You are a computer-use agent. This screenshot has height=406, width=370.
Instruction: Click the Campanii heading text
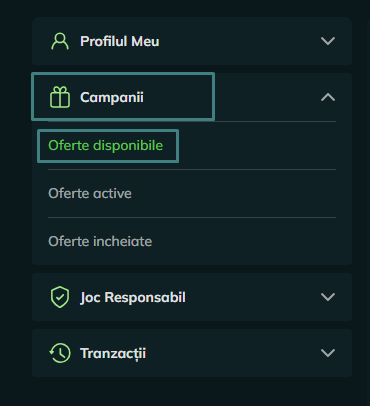click(112, 98)
